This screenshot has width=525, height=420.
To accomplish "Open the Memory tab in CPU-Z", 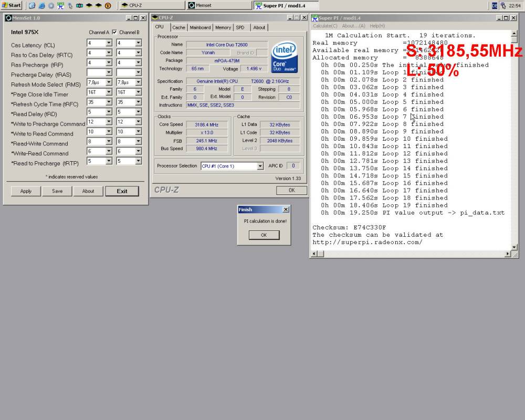I will tap(223, 27).
